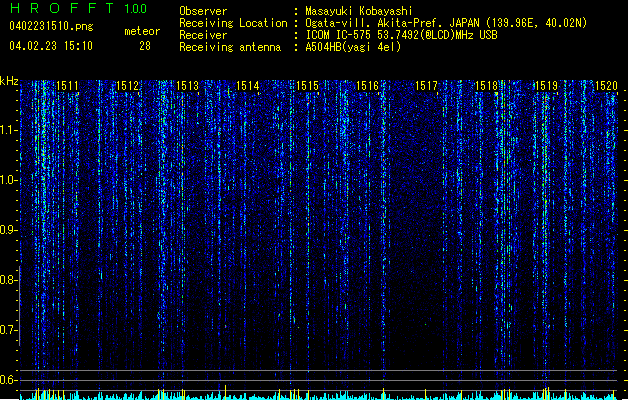Screen dimensions: 629x400
Task: Click the 0.8 kHz frequency tick label
Action: tap(8, 280)
